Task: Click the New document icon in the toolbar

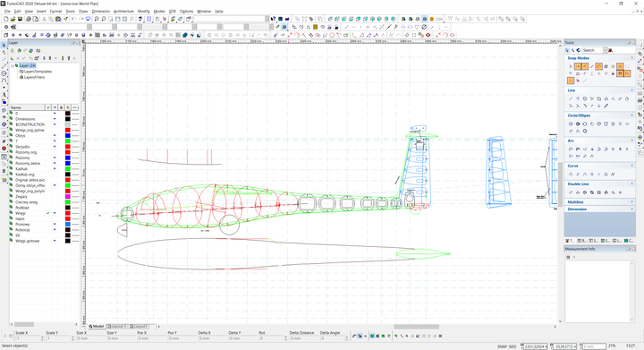Action: [x=5, y=19]
